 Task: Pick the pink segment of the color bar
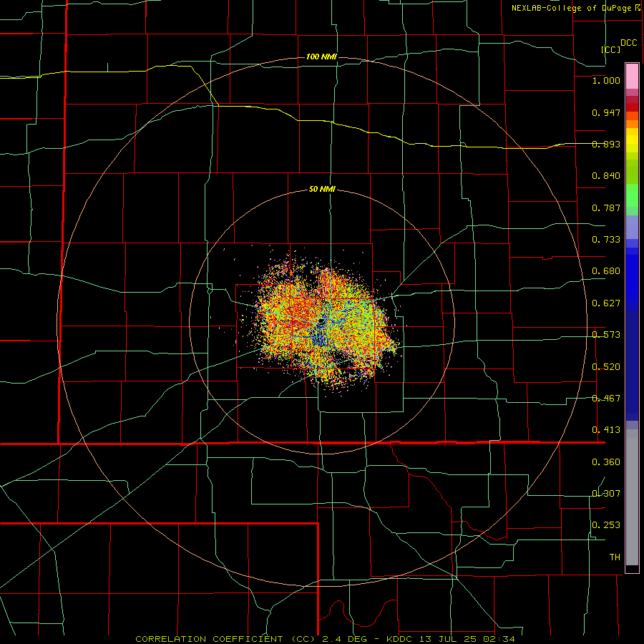pyautogui.click(x=632, y=77)
